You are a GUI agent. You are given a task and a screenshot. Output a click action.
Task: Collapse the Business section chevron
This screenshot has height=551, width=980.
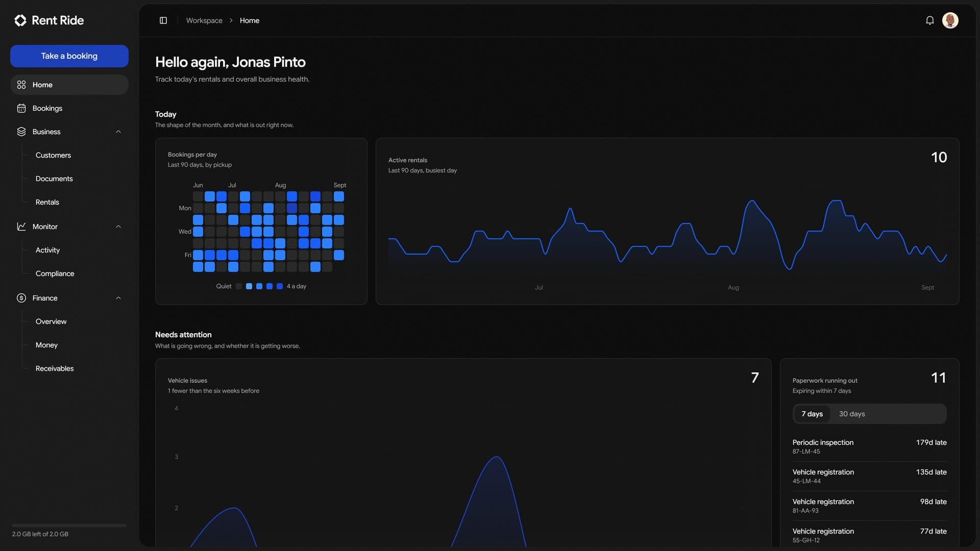pyautogui.click(x=118, y=132)
